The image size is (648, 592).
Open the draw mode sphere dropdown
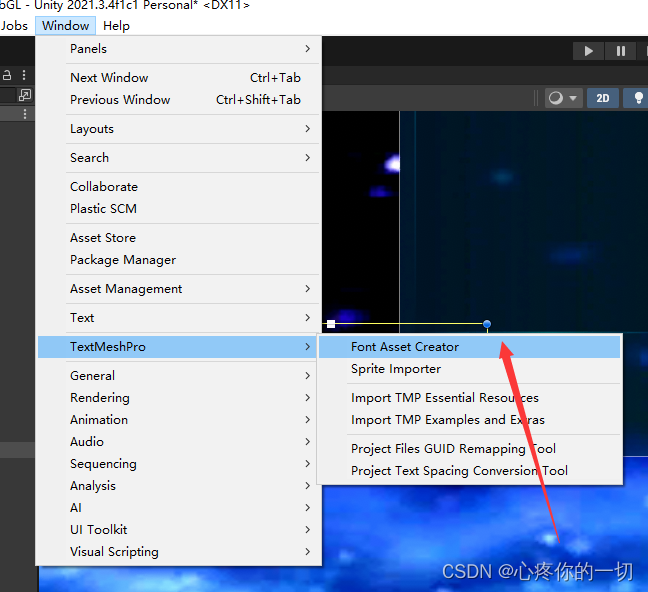pyautogui.click(x=563, y=98)
